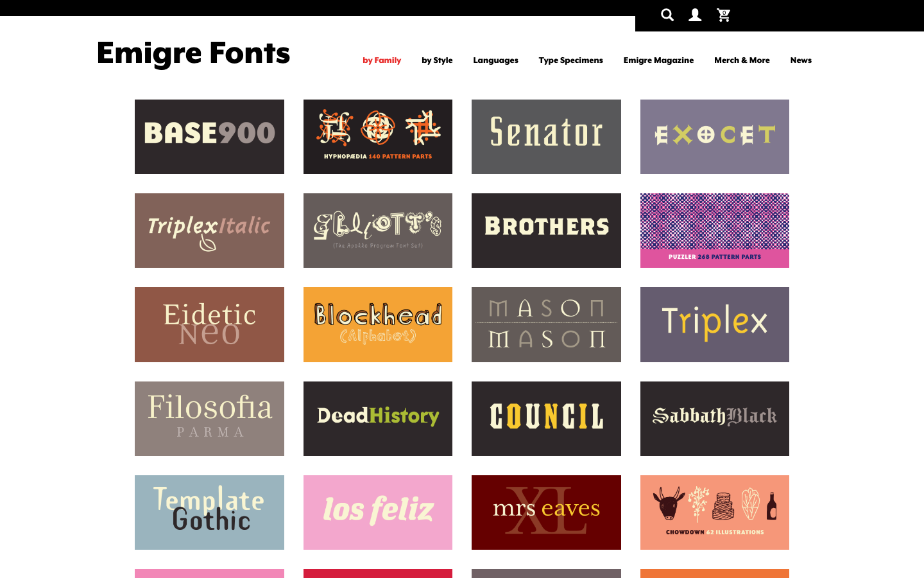This screenshot has width=924, height=578.
Task: Open the Sabbath Black font tile
Action: click(715, 419)
